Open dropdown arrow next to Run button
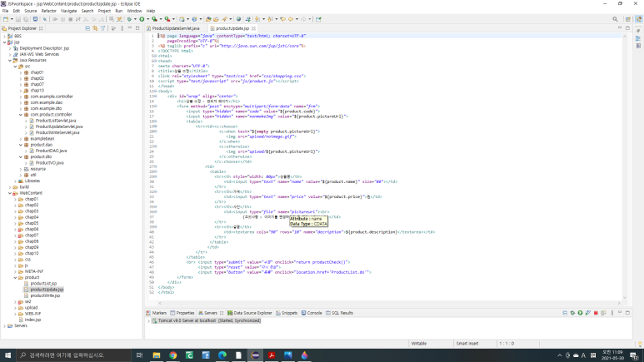Viewport: 644px width, 362px height. 147,19
